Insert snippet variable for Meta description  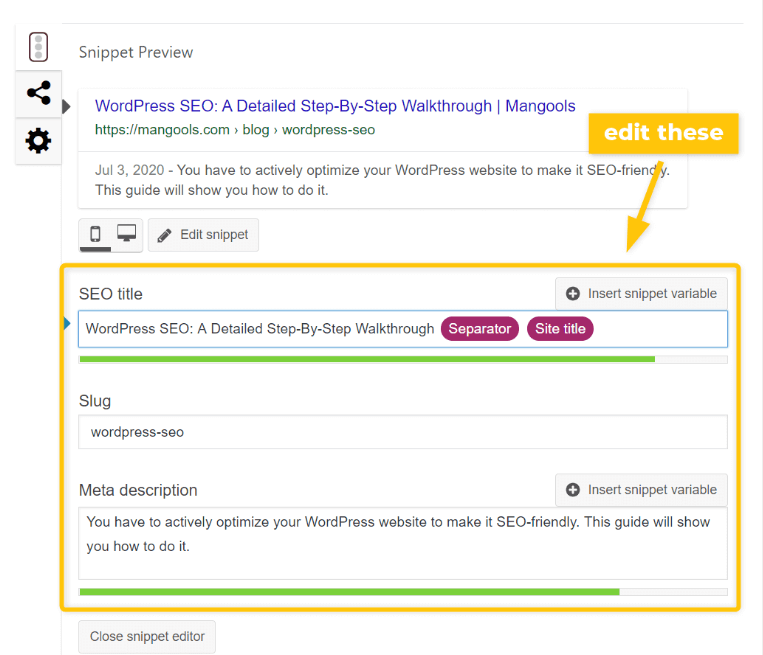coord(641,490)
